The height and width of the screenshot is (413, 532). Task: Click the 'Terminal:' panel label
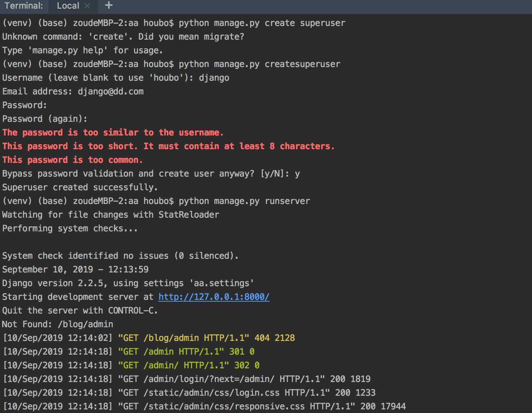pos(23,6)
